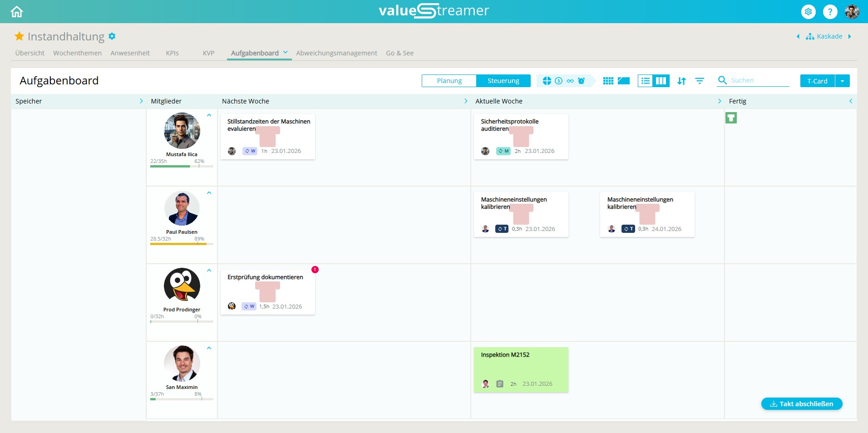Click the alarm clock icon

582,81
